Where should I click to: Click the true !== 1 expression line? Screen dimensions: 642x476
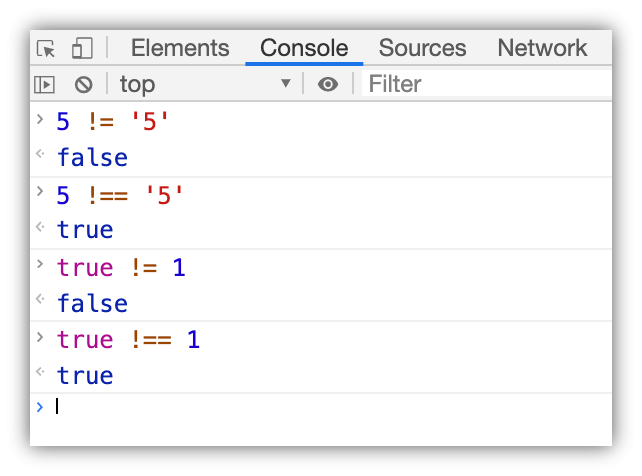tap(128, 340)
